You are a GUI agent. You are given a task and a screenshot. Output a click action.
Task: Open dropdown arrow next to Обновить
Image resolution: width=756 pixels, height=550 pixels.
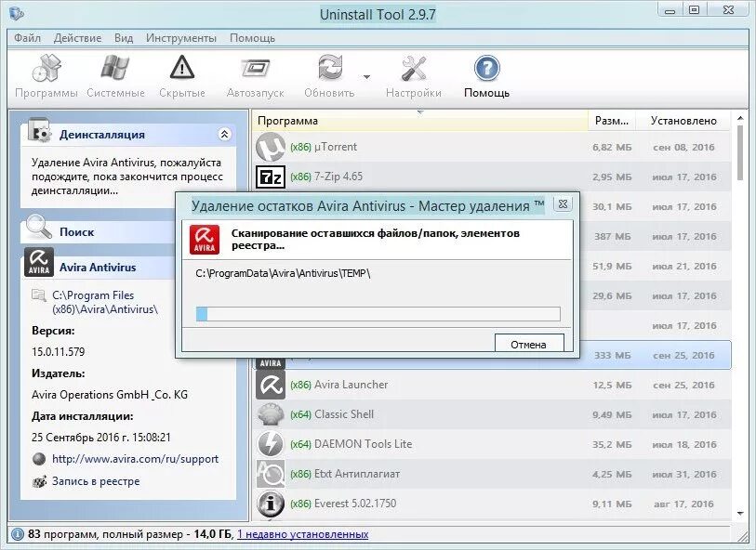367,76
